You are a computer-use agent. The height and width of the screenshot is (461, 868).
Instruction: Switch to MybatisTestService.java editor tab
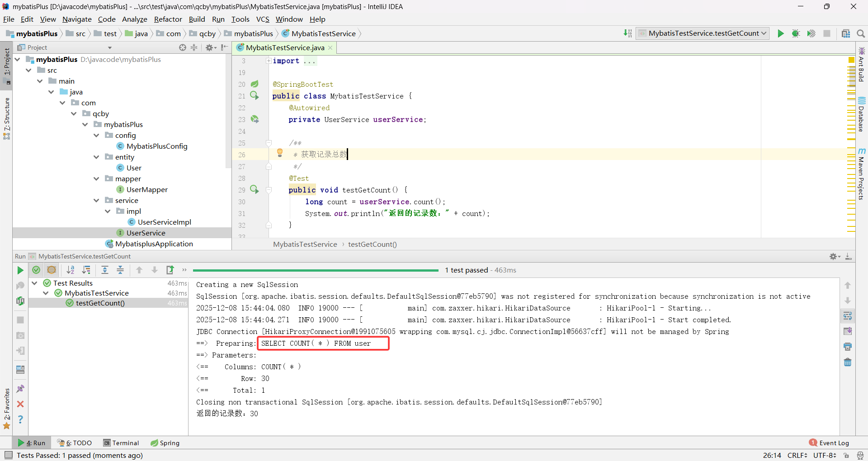[x=285, y=47]
